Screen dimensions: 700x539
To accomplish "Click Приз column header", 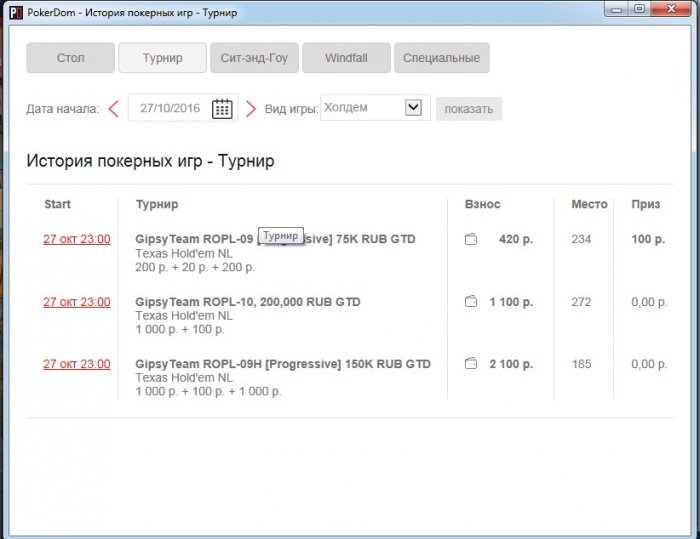I will pyautogui.click(x=646, y=204).
